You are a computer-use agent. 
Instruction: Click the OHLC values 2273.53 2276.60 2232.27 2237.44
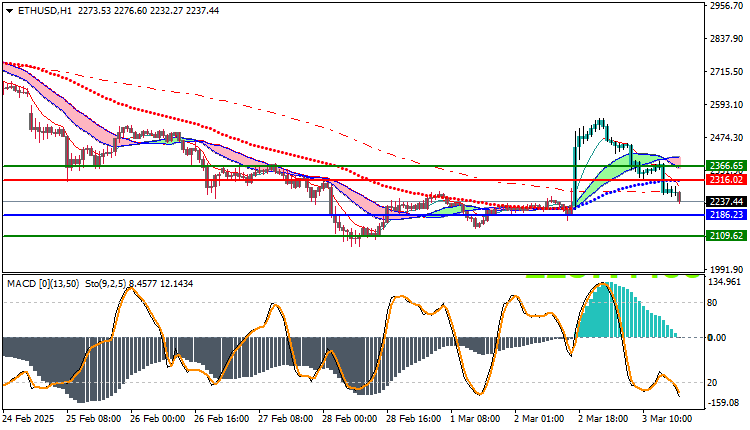[148, 11]
